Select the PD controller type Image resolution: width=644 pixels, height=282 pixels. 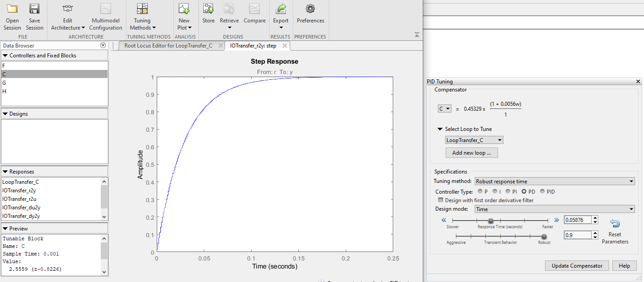(x=524, y=191)
